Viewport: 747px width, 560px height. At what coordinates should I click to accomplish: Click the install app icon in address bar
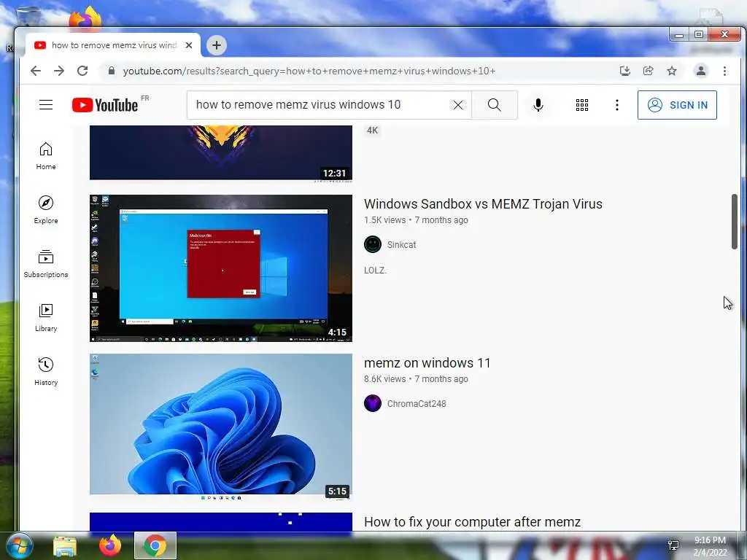[x=625, y=71]
